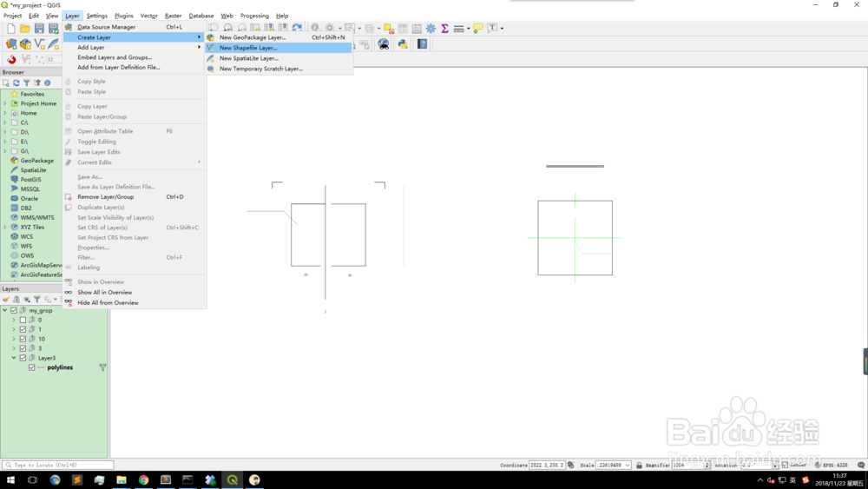Click the New GeoPackage Layer toolbar icon
Image resolution: width=868 pixels, height=489 pixels.
(x=25, y=43)
